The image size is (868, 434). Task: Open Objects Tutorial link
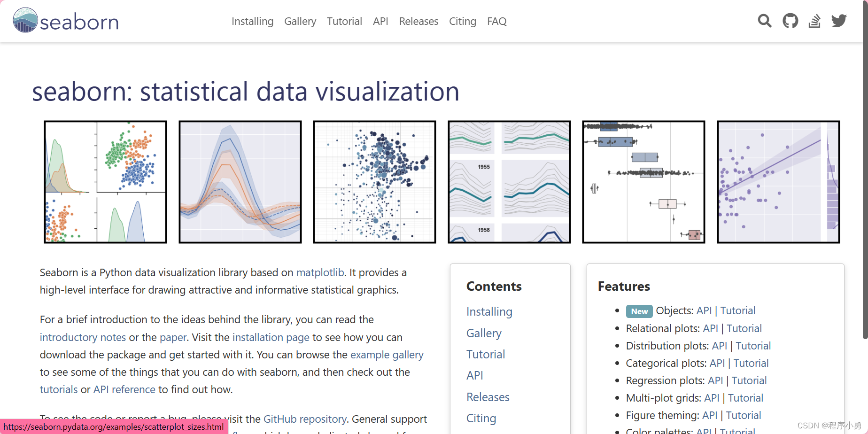click(738, 310)
